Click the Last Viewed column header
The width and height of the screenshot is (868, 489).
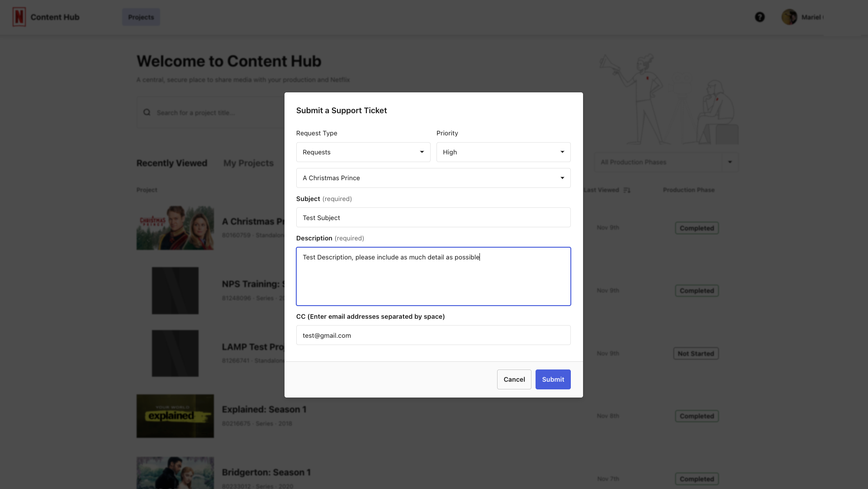601,190
